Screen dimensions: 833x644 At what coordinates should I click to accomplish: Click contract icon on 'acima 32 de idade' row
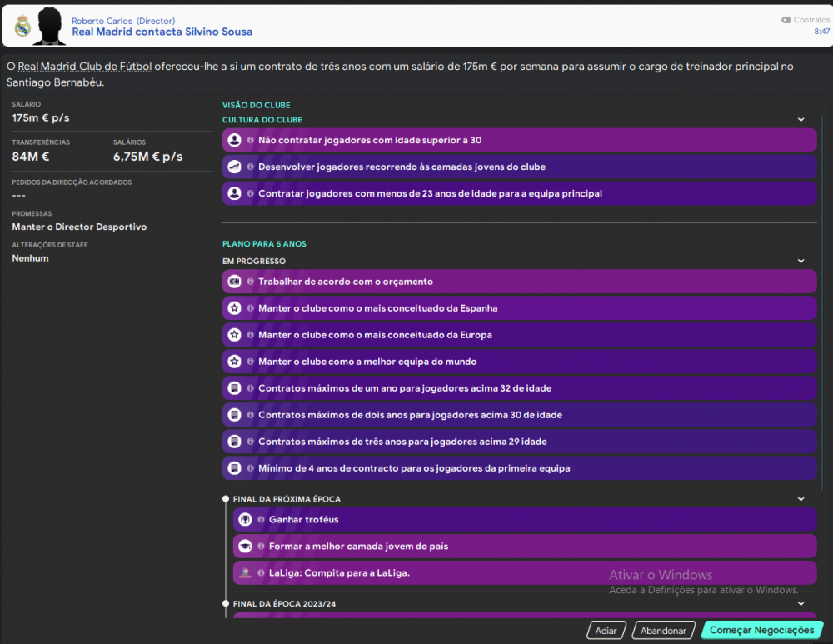coord(234,388)
